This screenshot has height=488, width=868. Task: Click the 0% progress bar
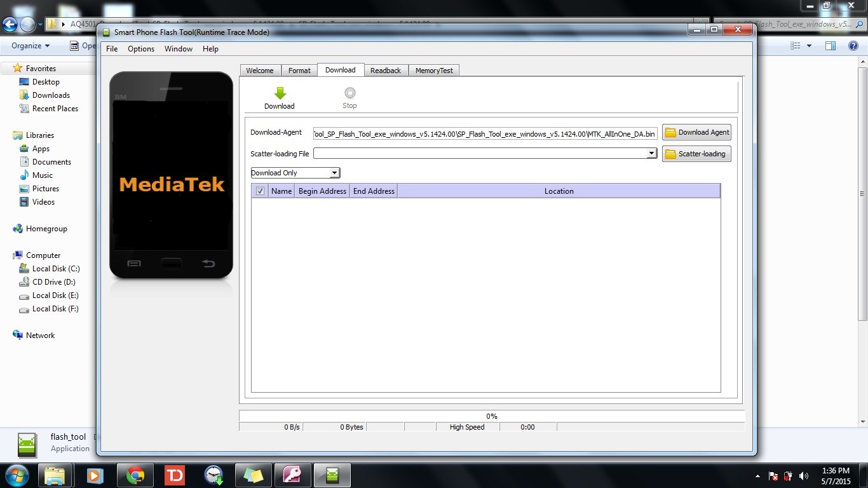(x=492, y=416)
